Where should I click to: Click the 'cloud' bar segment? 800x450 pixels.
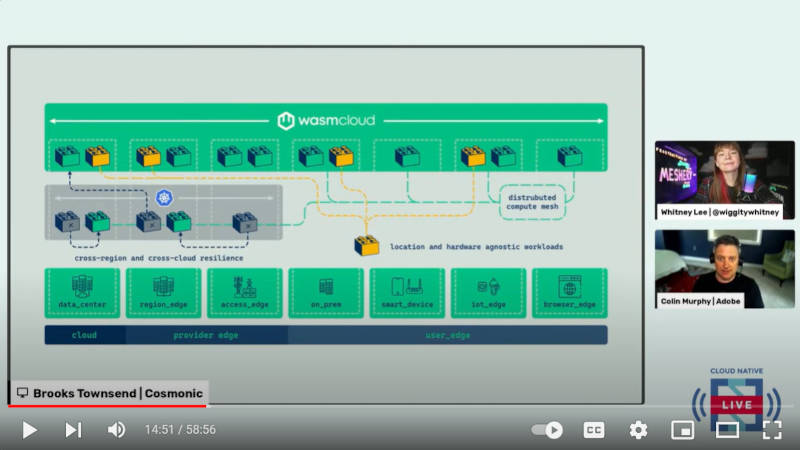coord(85,335)
